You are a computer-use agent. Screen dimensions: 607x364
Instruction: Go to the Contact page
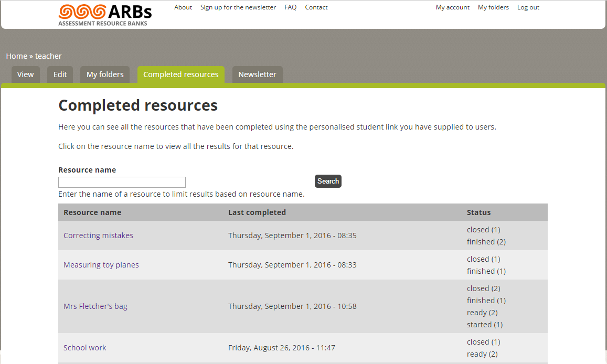pos(316,7)
